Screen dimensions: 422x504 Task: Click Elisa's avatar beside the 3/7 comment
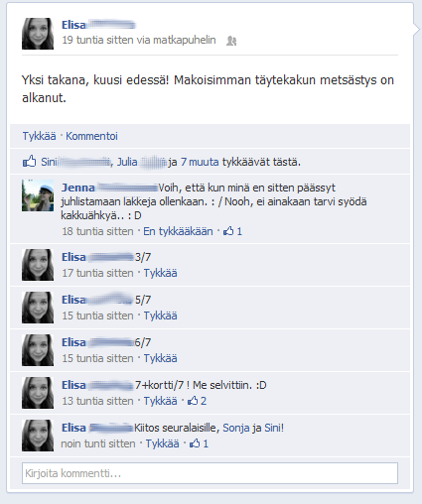coord(38,265)
